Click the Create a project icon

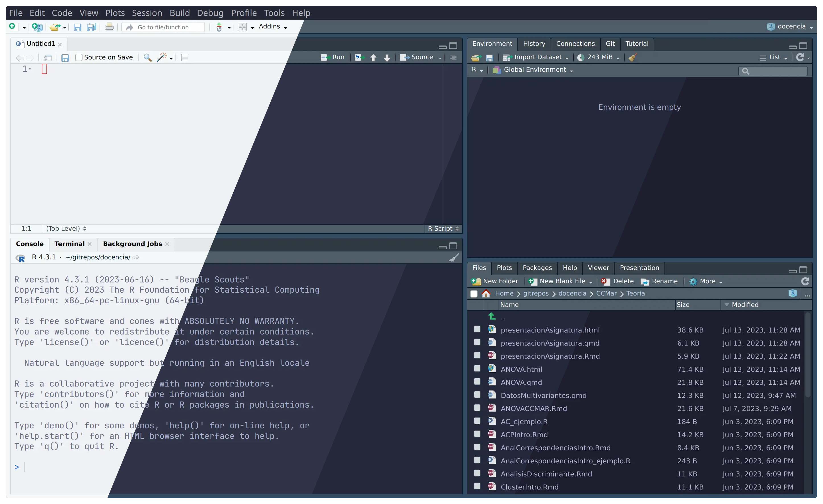coord(37,27)
